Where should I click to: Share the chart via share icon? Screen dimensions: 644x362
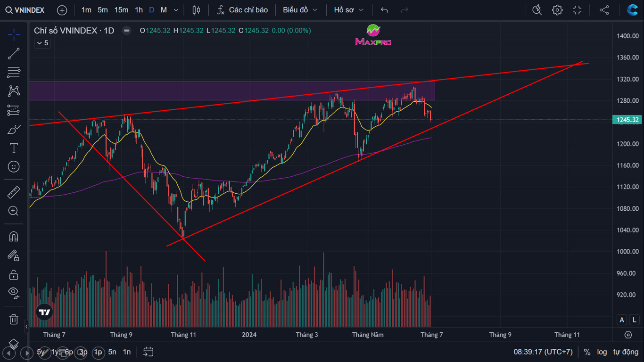604,10
